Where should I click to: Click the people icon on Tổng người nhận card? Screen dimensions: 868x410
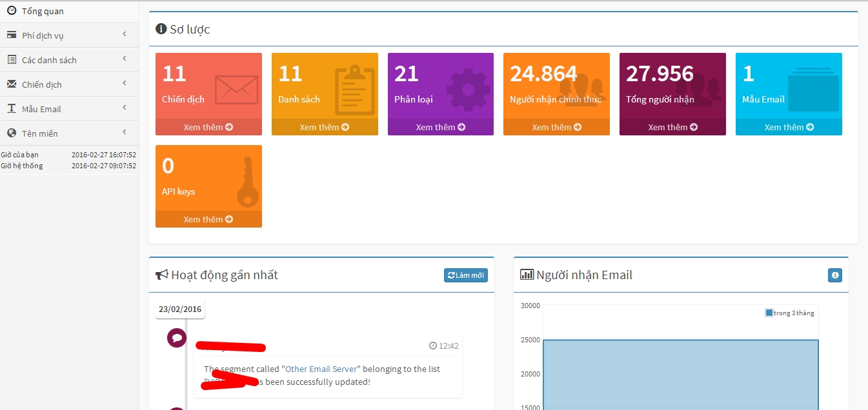click(x=698, y=88)
